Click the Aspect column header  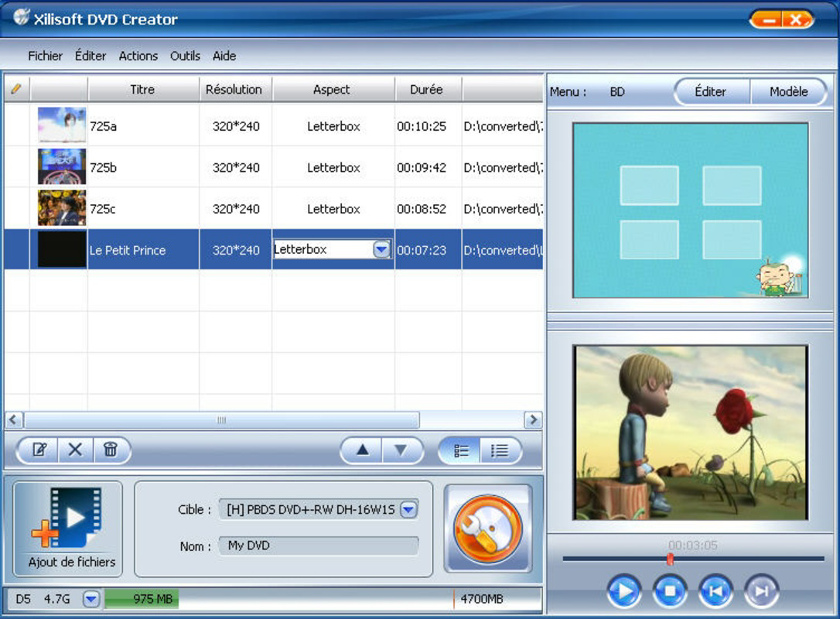tap(332, 90)
